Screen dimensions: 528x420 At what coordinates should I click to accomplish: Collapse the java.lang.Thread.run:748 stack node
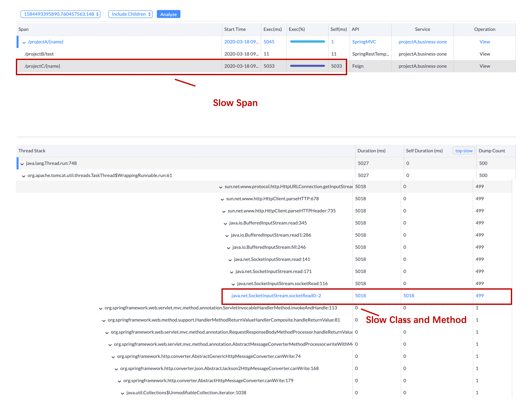(x=22, y=164)
